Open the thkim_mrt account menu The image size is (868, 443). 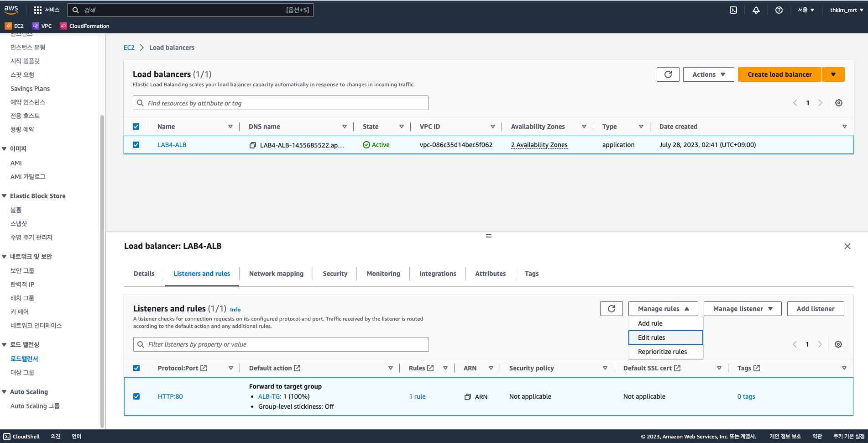[847, 10]
